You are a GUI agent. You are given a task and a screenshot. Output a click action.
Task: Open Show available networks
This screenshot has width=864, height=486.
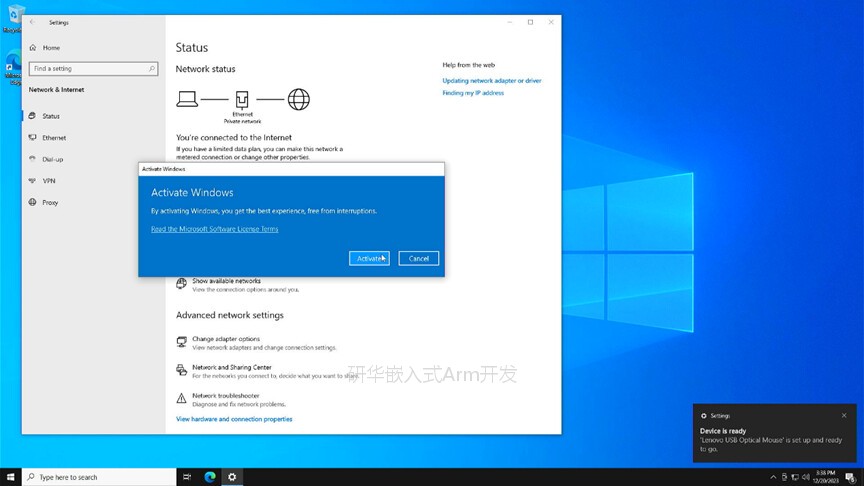point(226,281)
